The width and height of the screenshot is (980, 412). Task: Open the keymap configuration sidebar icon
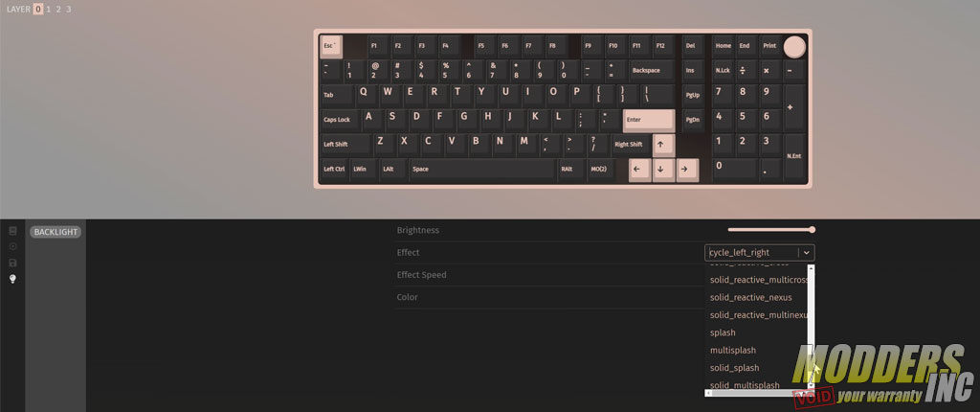coord(13,231)
